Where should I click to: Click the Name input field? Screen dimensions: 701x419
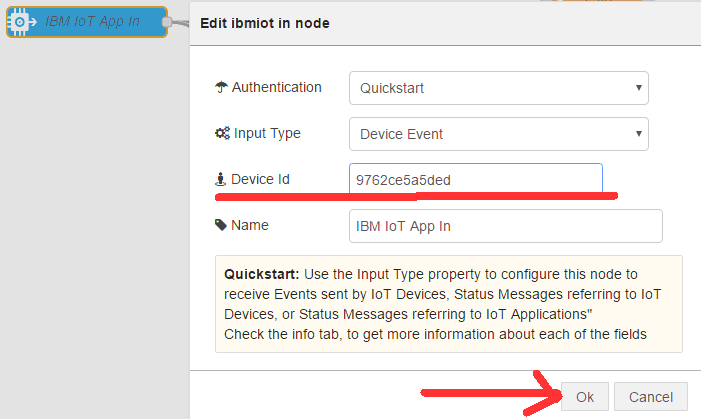(x=506, y=226)
